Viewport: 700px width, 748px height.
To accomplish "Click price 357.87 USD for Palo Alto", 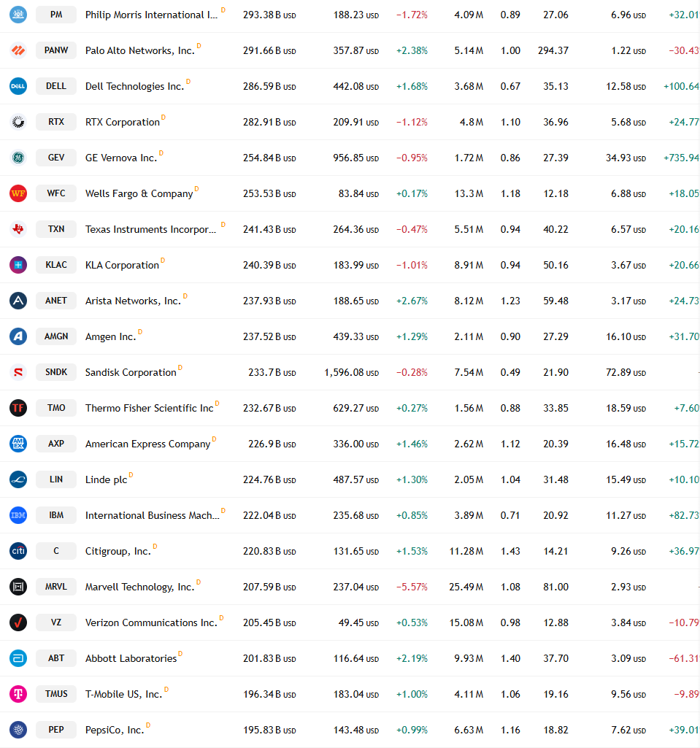I will 356,51.
